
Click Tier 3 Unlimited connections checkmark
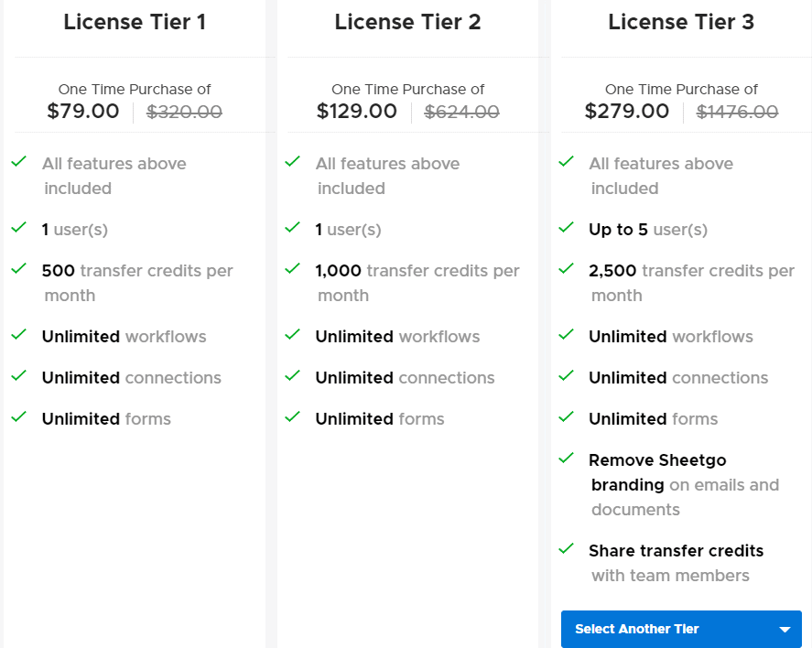[x=566, y=376]
